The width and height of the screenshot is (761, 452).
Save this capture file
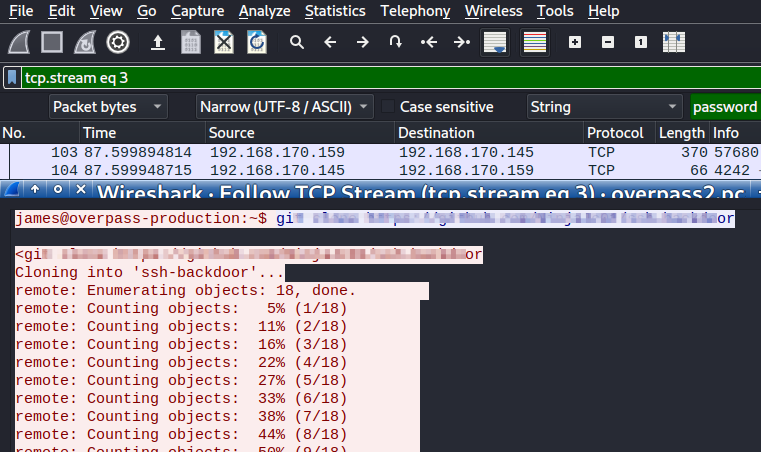191,42
